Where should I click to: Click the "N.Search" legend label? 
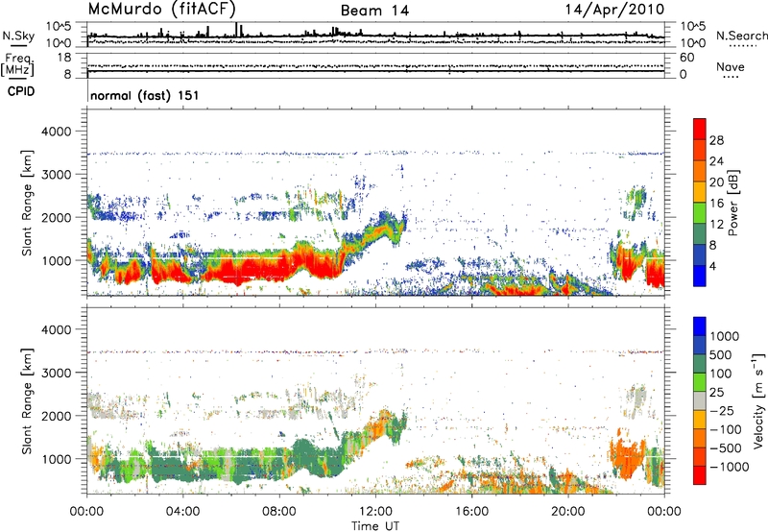coord(741,36)
